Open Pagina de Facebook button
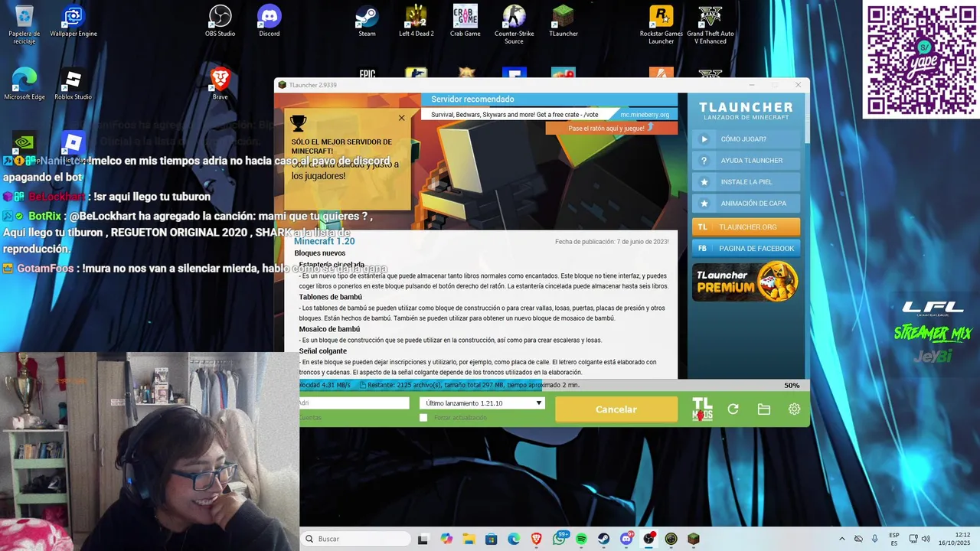980x551 pixels. tap(746, 249)
